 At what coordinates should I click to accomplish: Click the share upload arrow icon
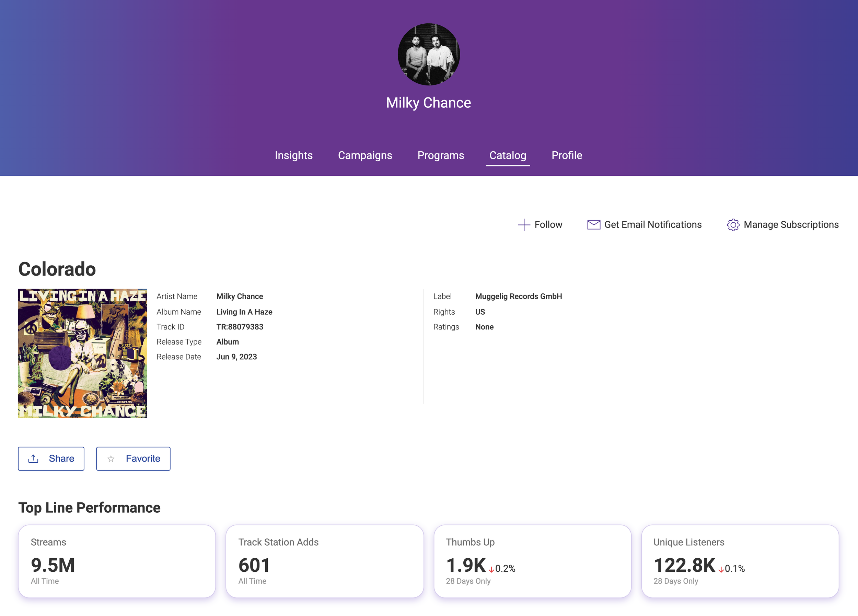33,458
